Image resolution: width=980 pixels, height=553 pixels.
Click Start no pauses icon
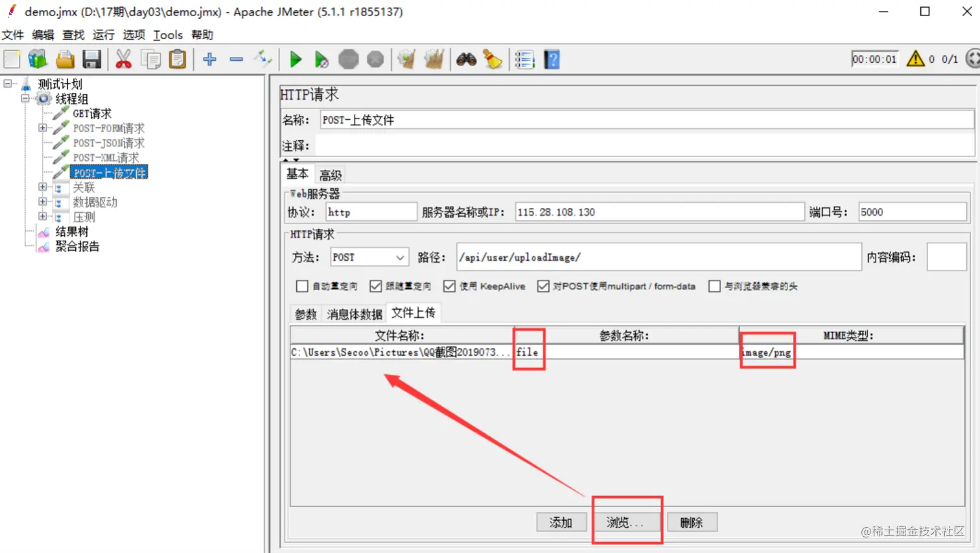[x=321, y=60]
